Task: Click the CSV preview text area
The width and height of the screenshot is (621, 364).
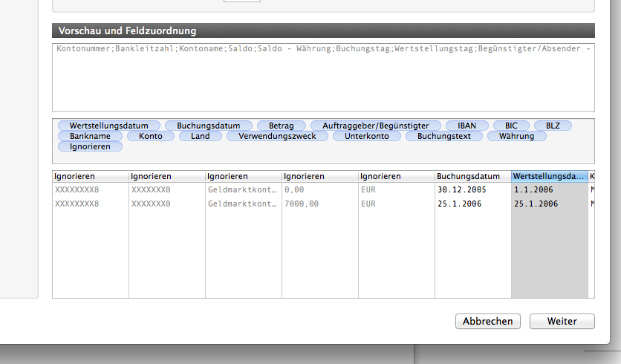Action: coord(323,77)
